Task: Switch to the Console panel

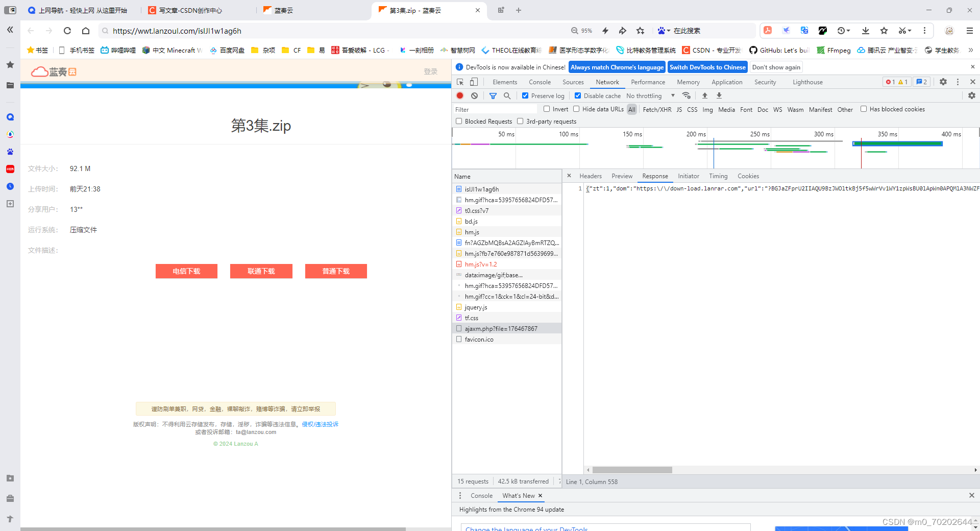Action: [539, 82]
